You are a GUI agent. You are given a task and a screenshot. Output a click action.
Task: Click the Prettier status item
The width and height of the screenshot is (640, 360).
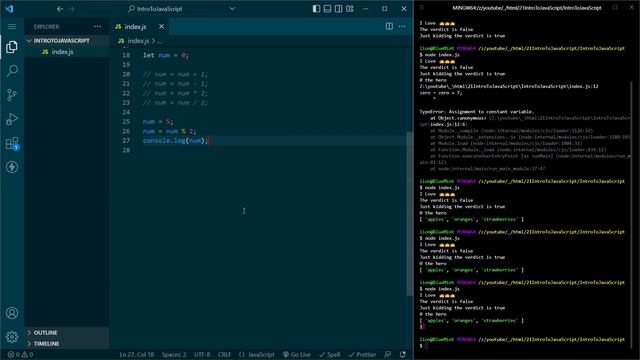click(x=362, y=355)
